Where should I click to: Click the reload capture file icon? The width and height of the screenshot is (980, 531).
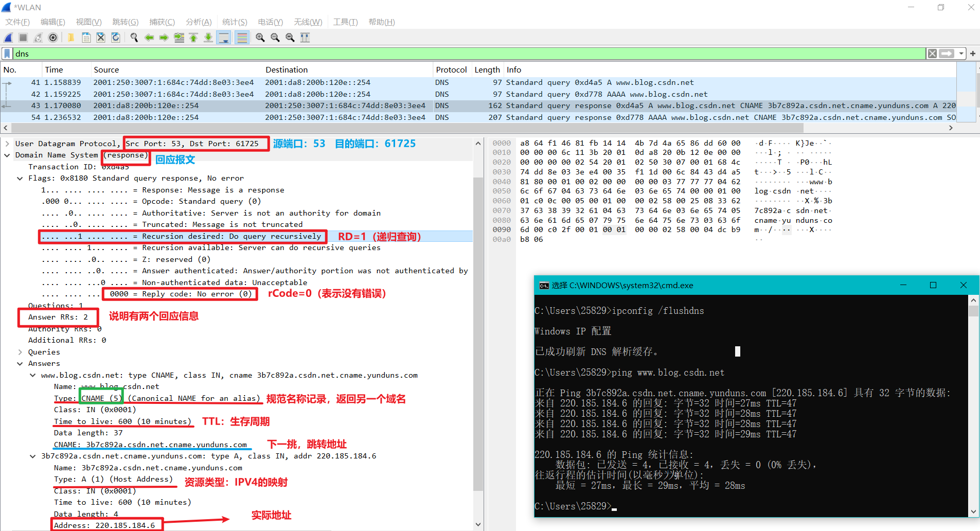116,38
